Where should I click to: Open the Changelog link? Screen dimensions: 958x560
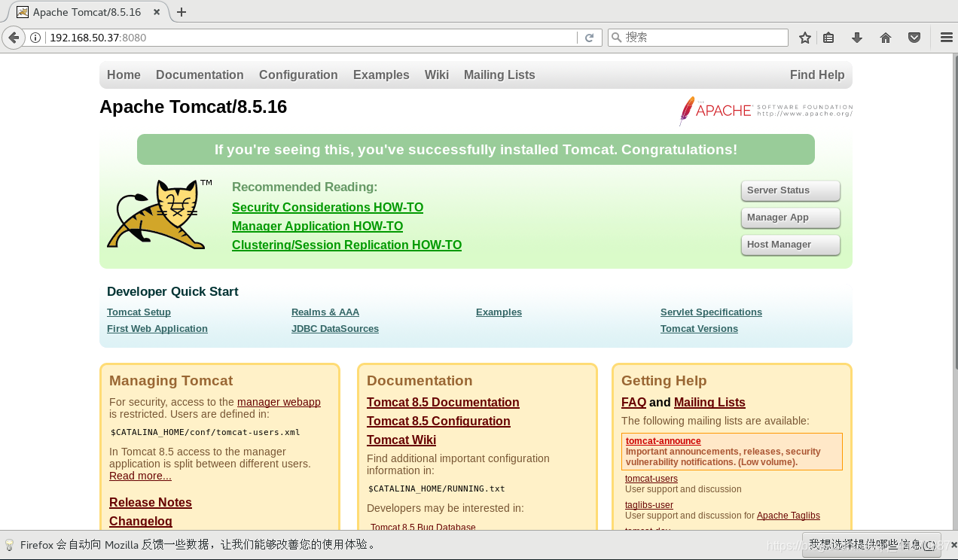[x=141, y=521]
